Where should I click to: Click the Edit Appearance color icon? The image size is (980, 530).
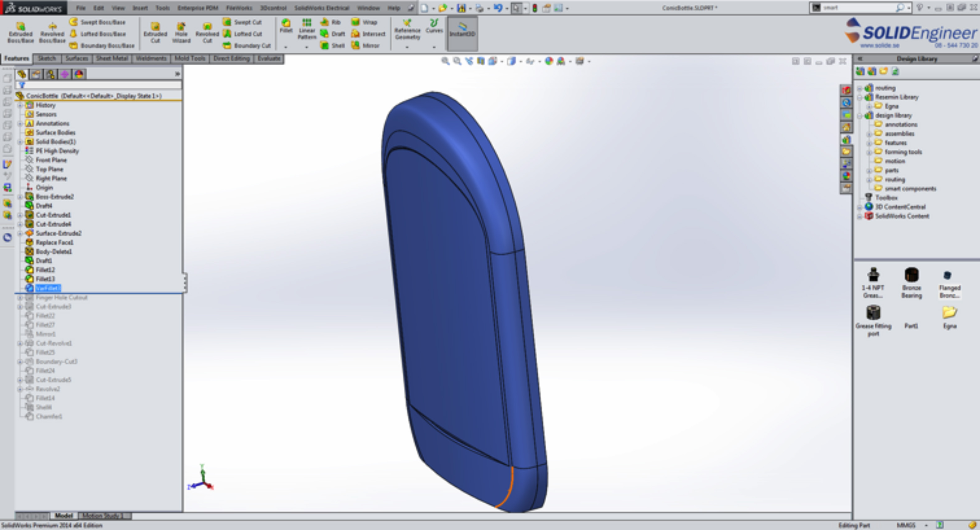(548, 61)
